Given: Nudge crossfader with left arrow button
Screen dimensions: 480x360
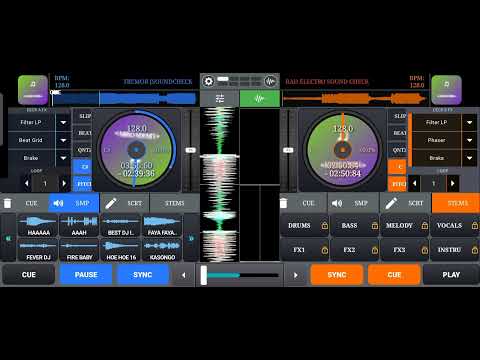Looking at the screenshot, I should point(183,275).
